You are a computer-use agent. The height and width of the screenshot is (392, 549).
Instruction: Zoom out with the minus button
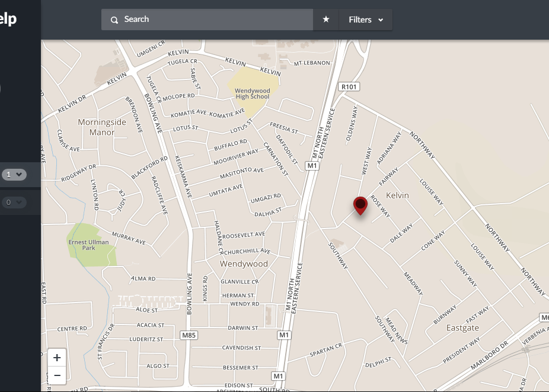tap(57, 375)
